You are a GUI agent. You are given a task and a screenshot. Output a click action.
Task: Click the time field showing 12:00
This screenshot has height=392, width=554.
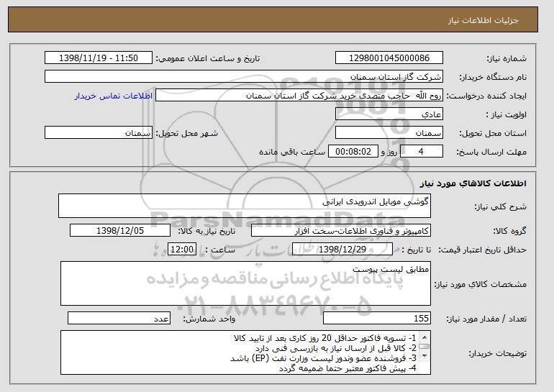pos(182,250)
